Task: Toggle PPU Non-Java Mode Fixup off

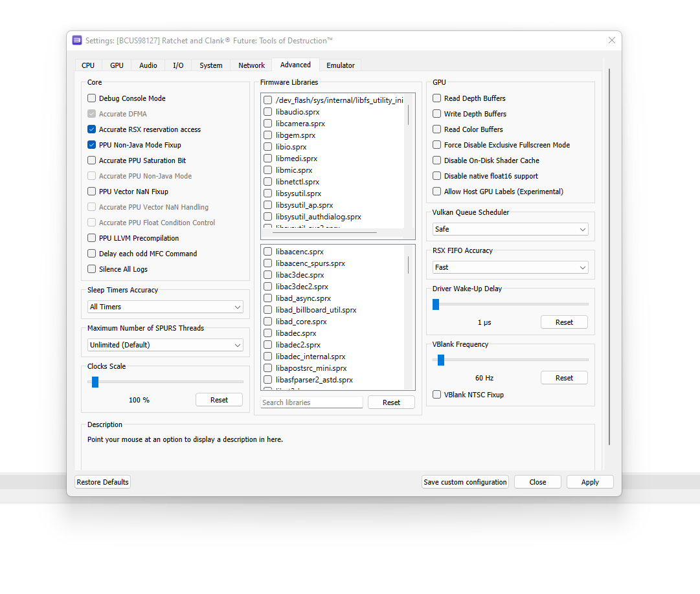Action: point(91,145)
